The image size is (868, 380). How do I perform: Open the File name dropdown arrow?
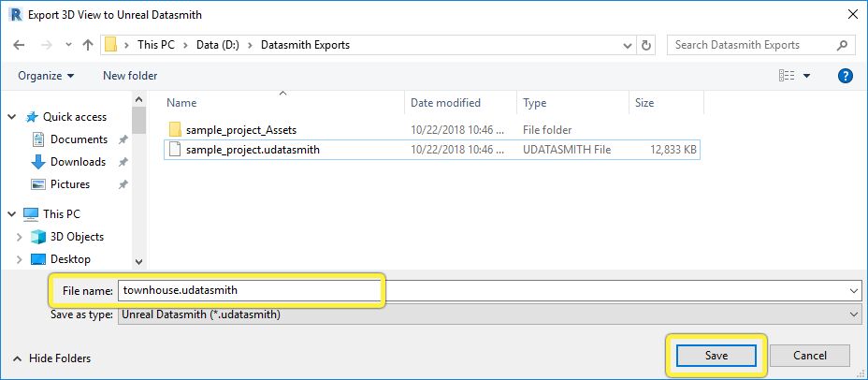click(855, 291)
